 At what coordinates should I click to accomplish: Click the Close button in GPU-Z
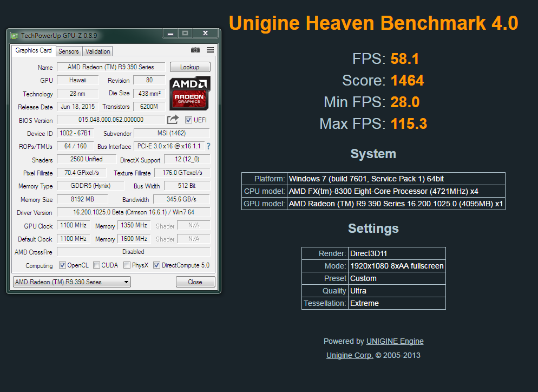pyautogui.click(x=195, y=282)
